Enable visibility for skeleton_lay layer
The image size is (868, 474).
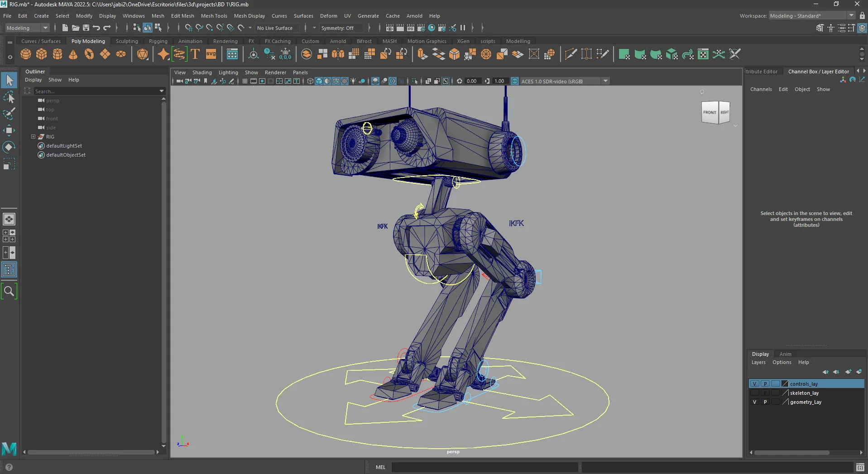point(754,393)
